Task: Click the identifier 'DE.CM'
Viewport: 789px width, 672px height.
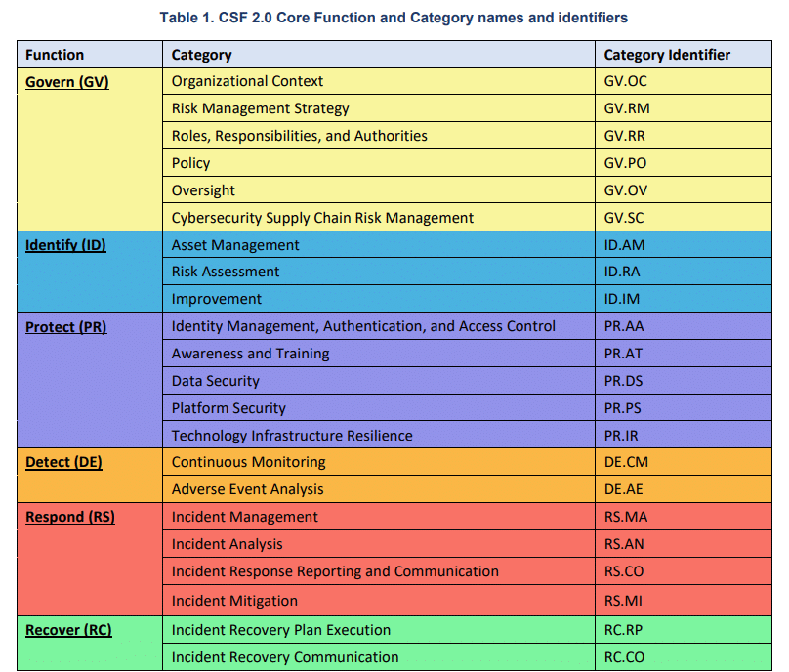Action: point(627,462)
